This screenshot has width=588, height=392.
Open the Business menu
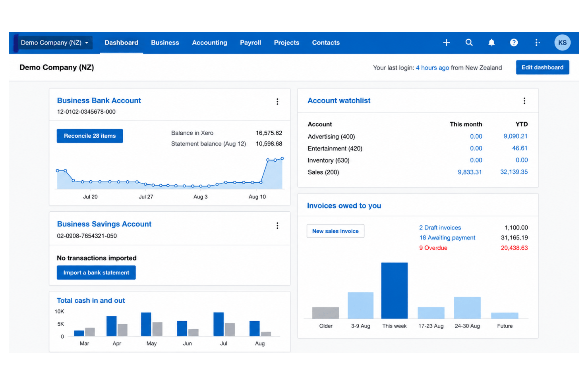165,42
